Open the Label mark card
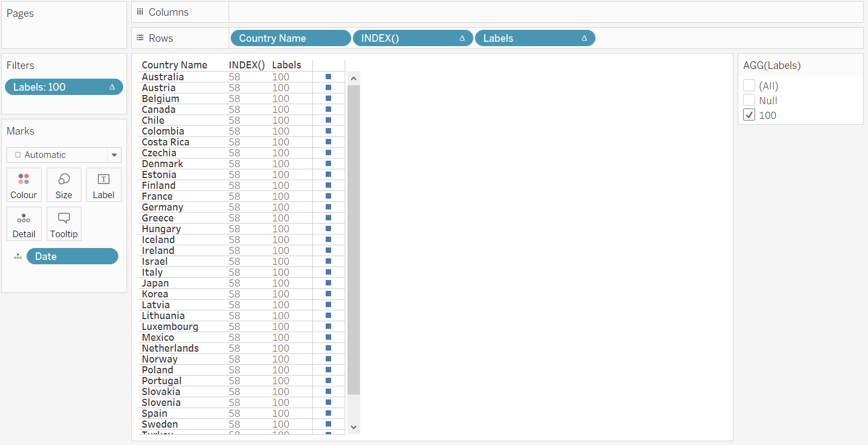This screenshot has height=445, width=868. click(x=103, y=185)
